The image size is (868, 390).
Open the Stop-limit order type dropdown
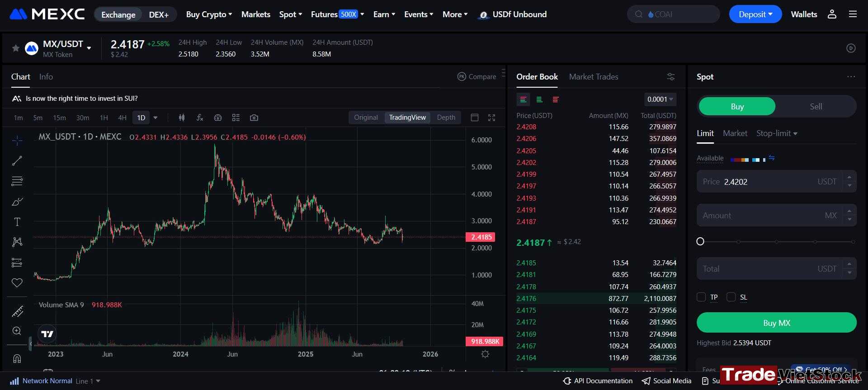(x=777, y=133)
